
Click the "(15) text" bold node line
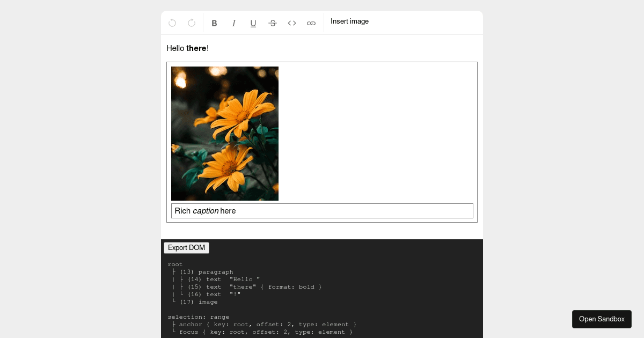[x=255, y=287]
